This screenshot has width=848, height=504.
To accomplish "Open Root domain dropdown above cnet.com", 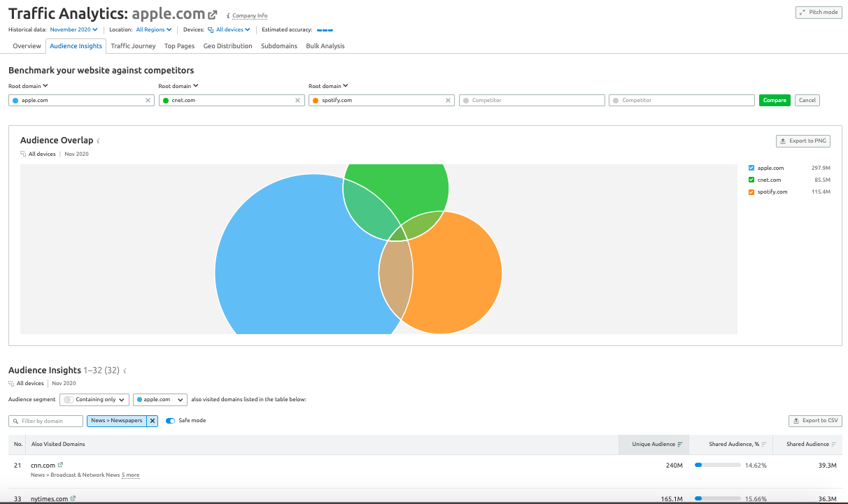I will pyautogui.click(x=178, y=86).
